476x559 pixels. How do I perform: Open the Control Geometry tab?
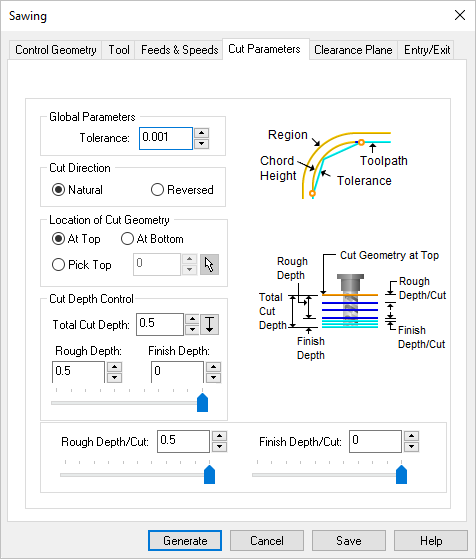[56, 50]
